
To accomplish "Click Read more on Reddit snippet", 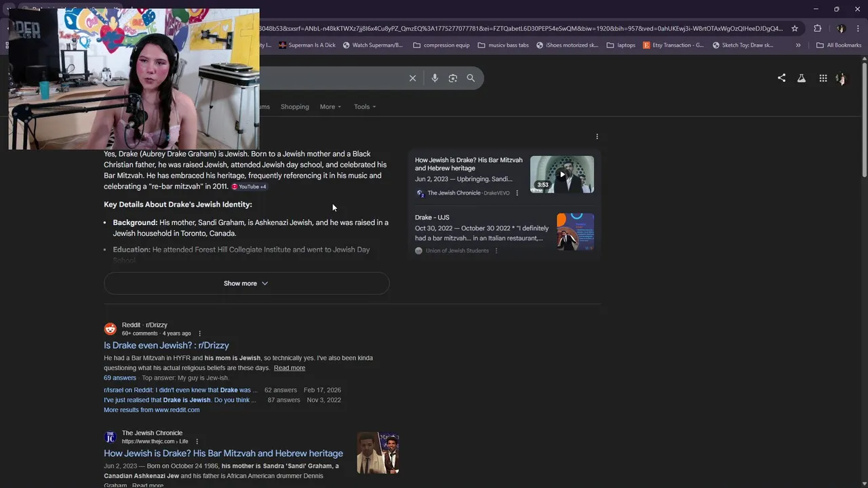I will (290, 368).
